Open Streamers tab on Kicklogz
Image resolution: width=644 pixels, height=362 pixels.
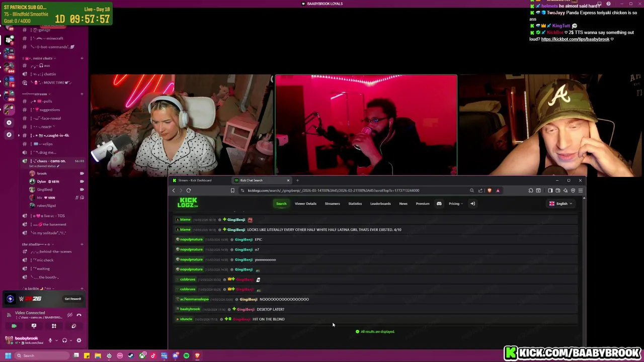pos(332,204)
